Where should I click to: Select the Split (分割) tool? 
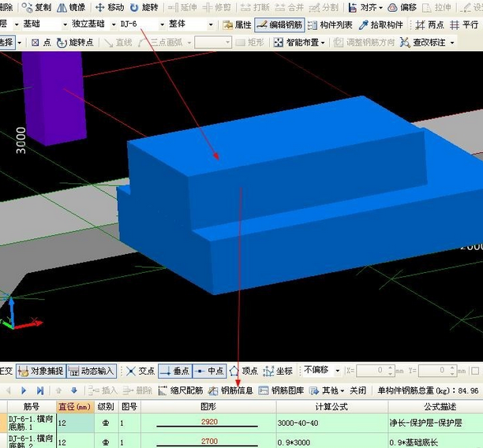tap(324, 7)
